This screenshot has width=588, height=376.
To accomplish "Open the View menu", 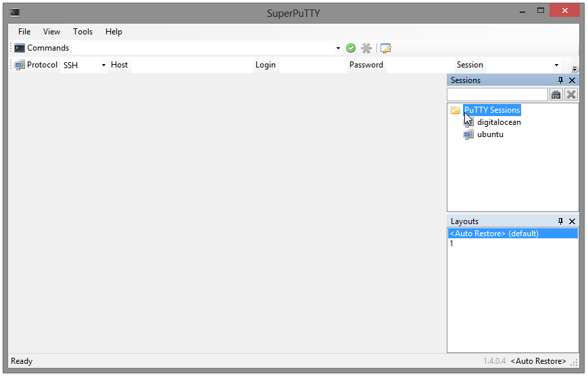I will (51, 32).
